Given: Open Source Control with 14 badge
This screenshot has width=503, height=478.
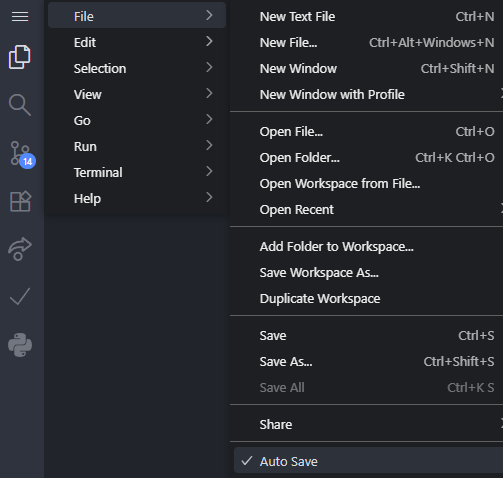Looking at the screenshot, I should [22, 154].
